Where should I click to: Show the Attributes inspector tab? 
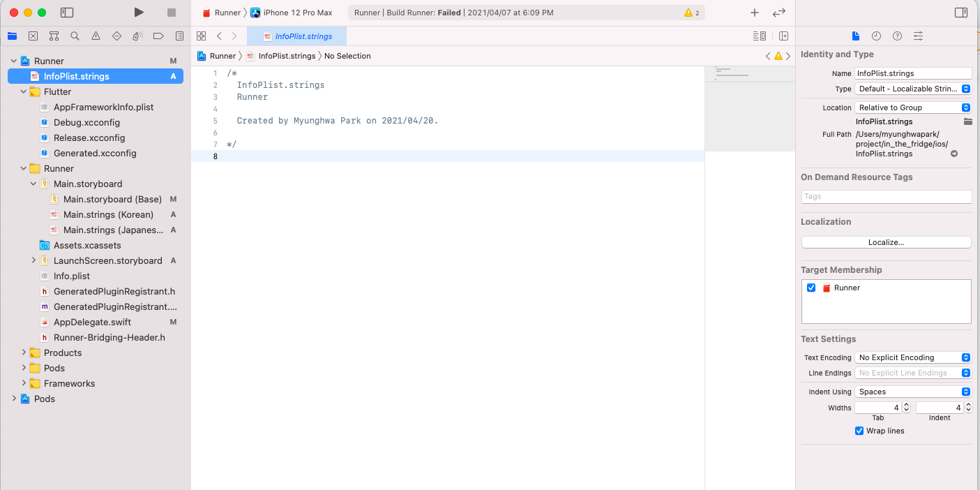pyautogui.click(x=918, y=36)
